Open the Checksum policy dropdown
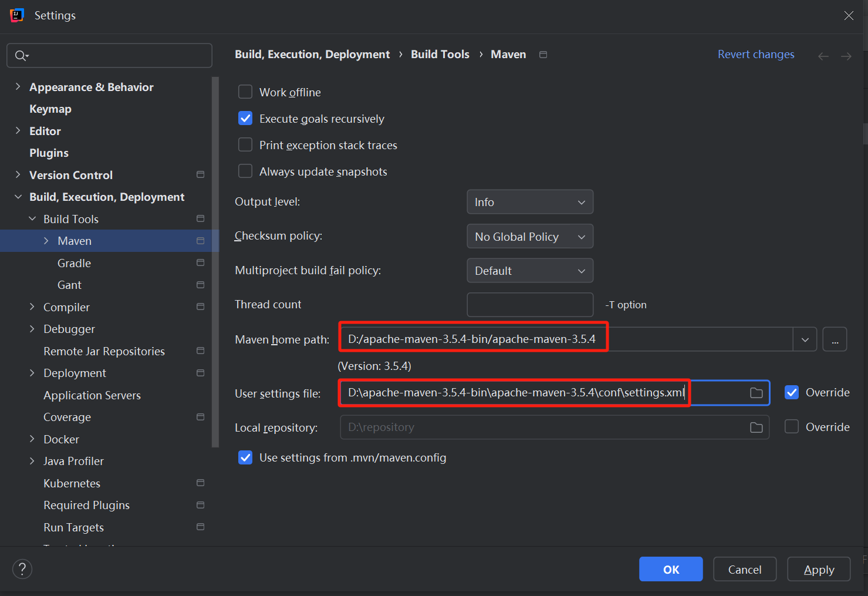 [x=530, y=237]
